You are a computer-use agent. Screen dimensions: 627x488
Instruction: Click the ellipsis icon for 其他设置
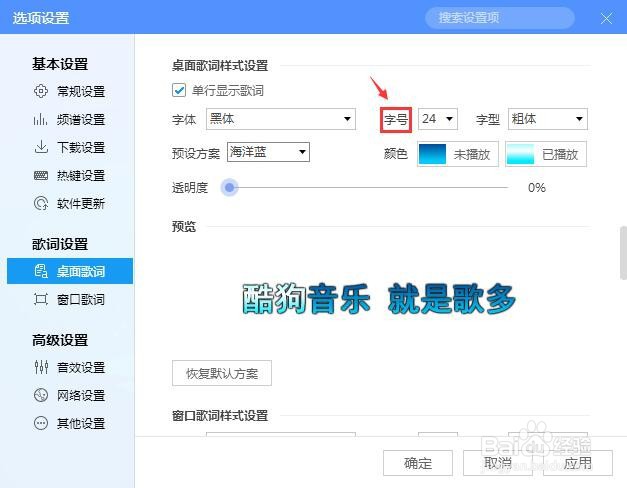(41, 423)
